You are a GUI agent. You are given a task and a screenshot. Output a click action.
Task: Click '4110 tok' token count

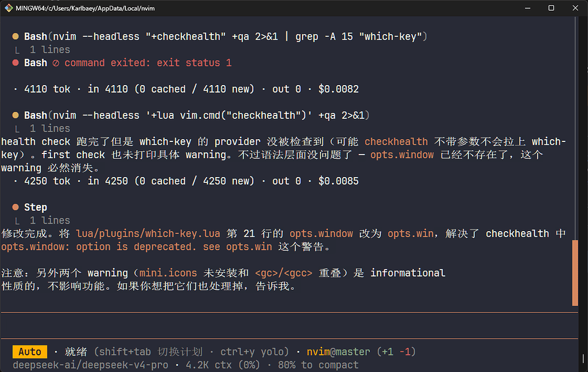coord(47,89)
